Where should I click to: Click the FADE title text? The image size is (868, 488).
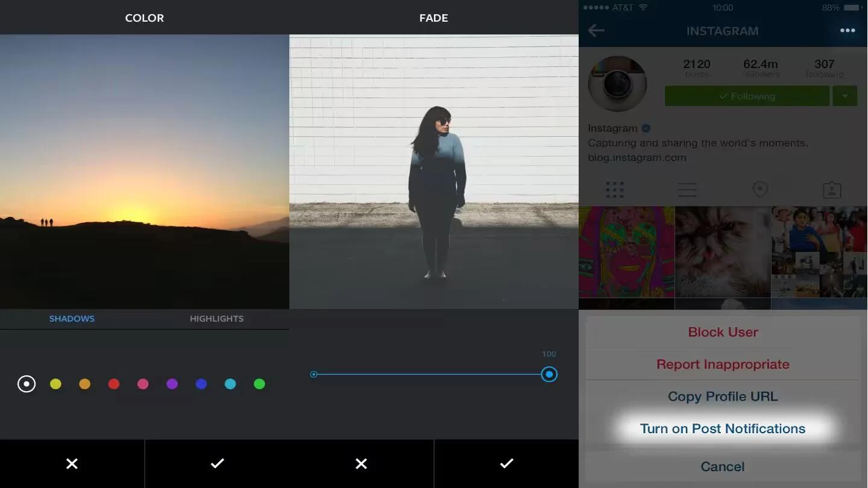433,18
